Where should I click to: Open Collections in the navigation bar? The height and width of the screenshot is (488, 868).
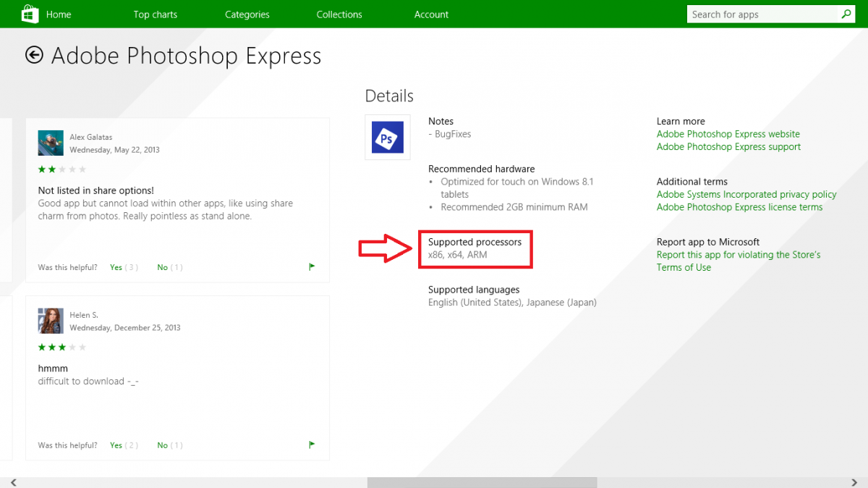pos(339,14)
